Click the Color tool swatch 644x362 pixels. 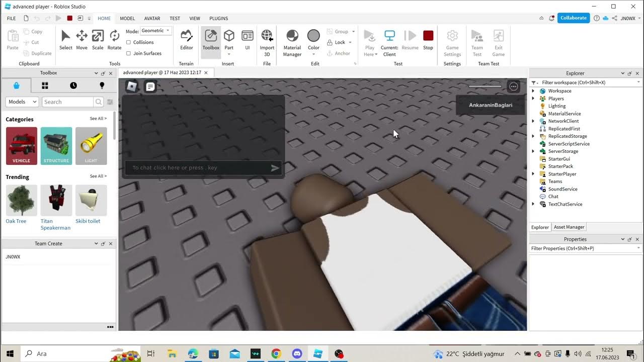pos(313,36)
